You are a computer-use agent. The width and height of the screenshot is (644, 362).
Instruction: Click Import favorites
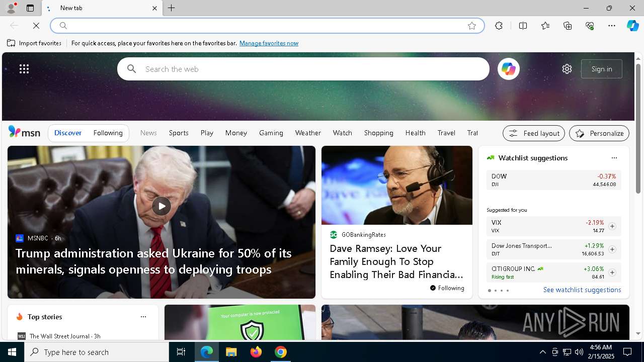(x=34, y=43)
